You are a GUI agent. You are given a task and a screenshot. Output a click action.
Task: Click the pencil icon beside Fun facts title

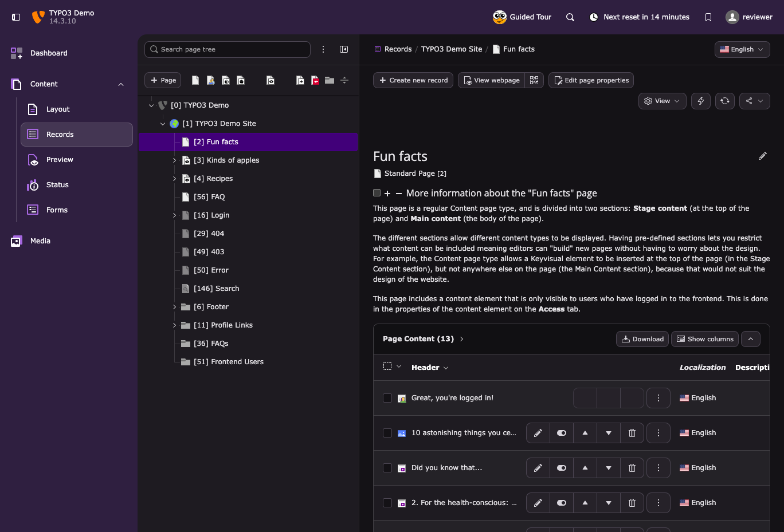pos(762,156)
